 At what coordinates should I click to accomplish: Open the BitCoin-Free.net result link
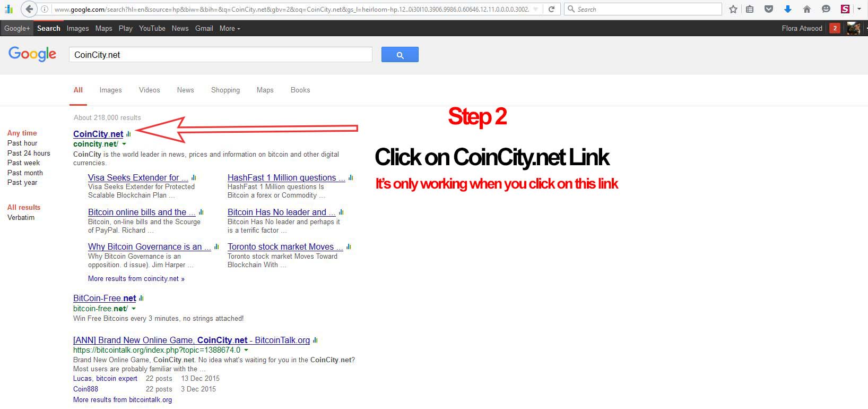tap(105, 298)
